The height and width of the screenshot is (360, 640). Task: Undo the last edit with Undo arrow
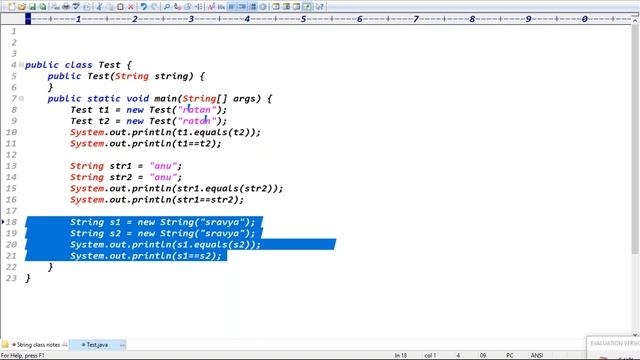pos(143,7)
